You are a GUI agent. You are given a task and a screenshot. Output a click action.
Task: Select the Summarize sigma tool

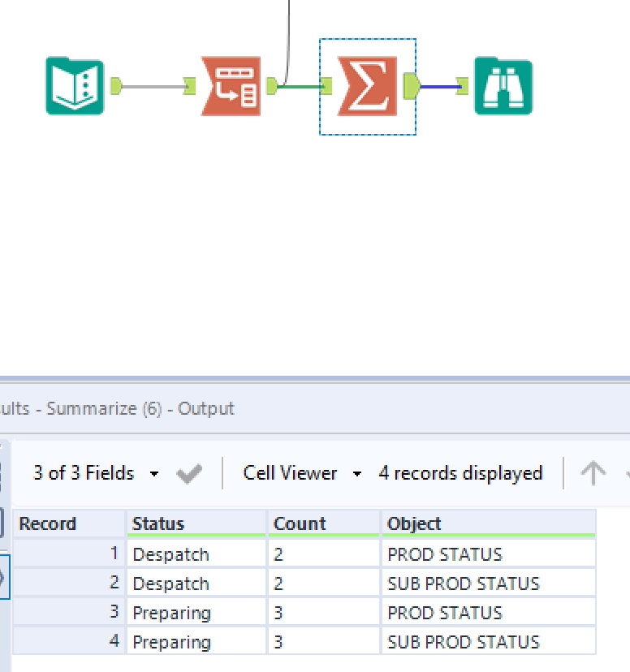point(368,86)
